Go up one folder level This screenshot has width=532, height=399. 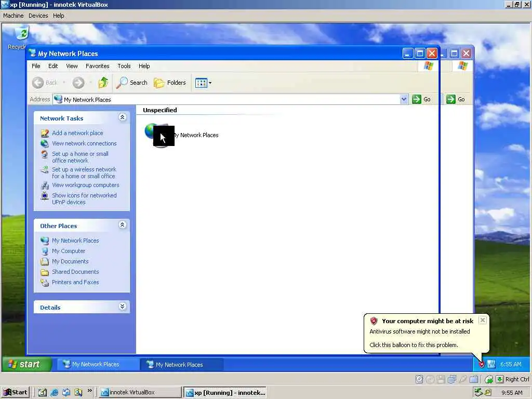pos(103,83)
